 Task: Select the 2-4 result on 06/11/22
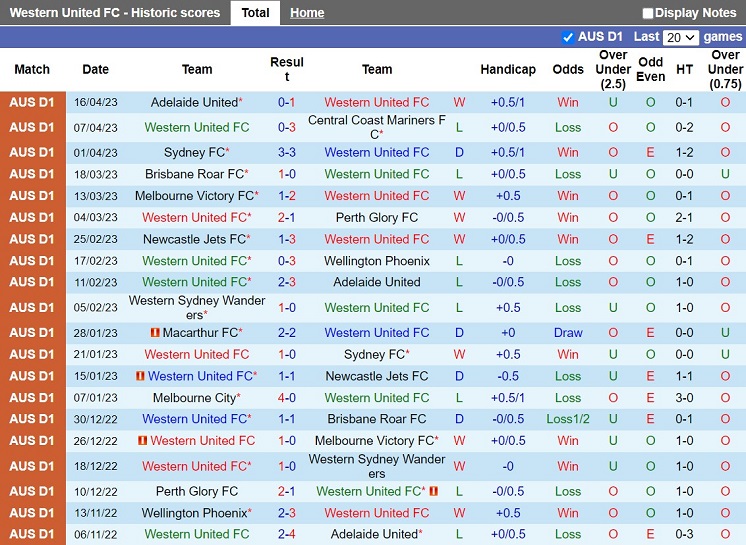pyautogui.click(x=286, y=534)
